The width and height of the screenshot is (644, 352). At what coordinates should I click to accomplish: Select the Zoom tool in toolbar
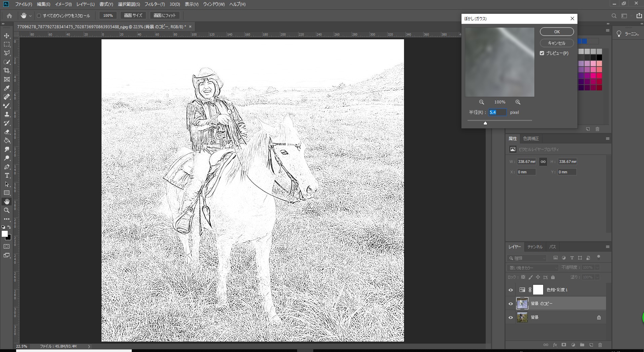7,210
